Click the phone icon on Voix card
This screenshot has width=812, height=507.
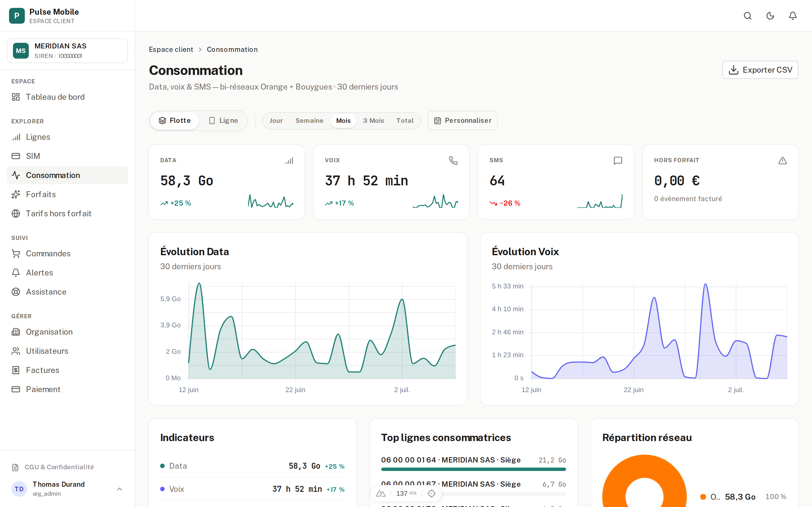[453, 161]
